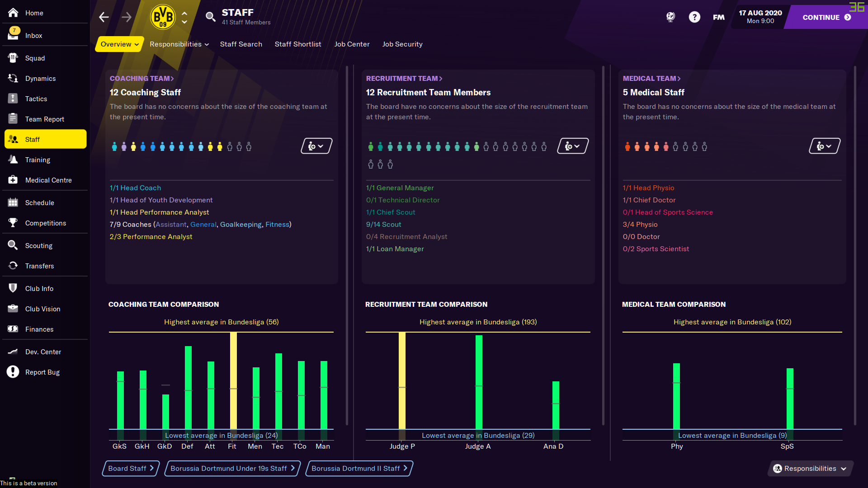Click the Borussia Dortmund club badge
The image size is (868, 488).
point(163,17)
